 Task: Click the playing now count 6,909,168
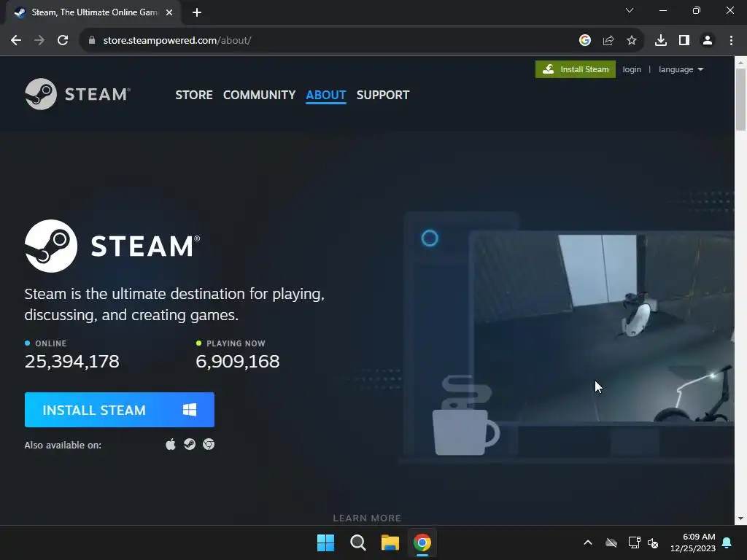point(238,362)
